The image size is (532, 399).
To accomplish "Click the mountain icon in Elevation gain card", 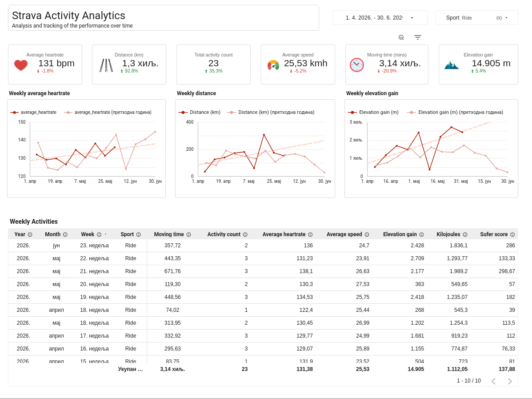I will tap(451, 65).
